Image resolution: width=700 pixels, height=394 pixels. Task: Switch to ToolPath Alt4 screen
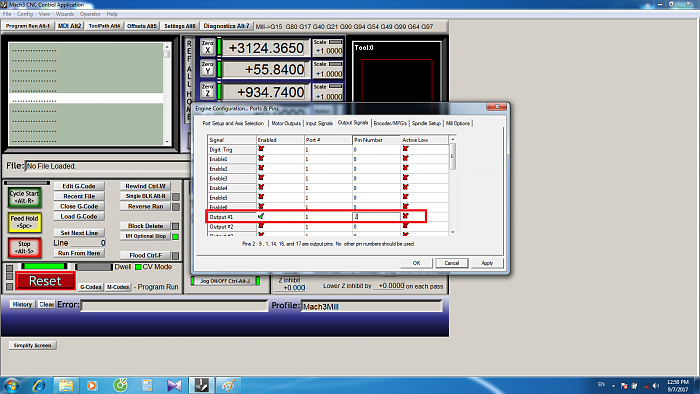104,26
